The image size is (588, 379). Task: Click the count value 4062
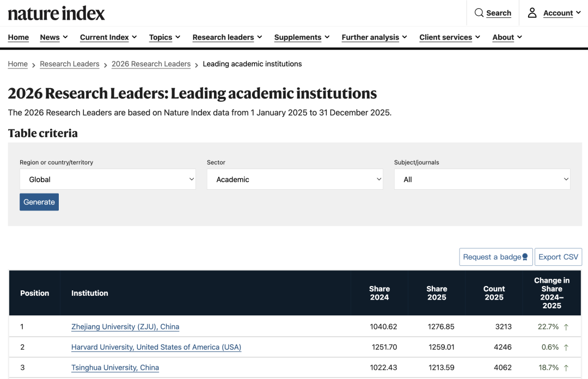(x=503, y=368)
